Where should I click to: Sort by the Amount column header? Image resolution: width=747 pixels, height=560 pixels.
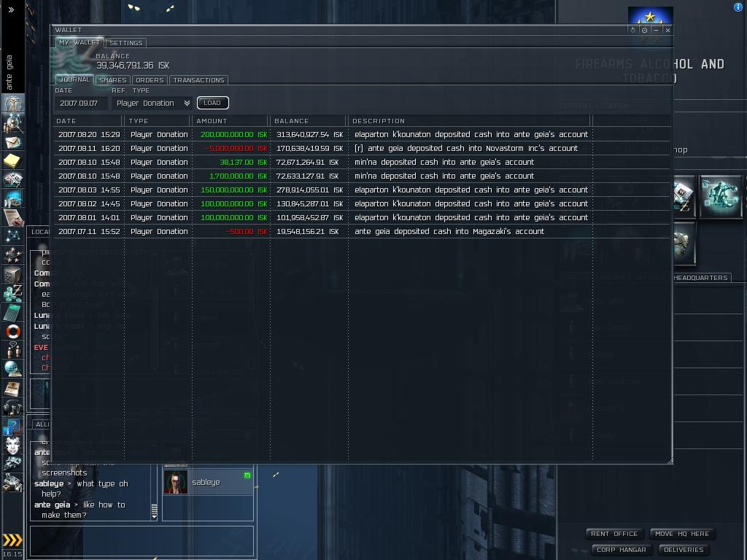[x=231, y=121]
